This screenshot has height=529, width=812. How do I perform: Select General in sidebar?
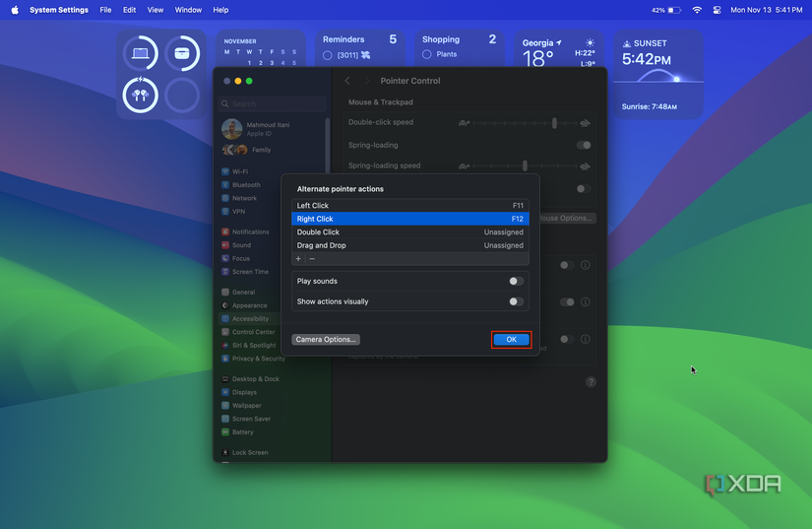click(x=239, y=293)
